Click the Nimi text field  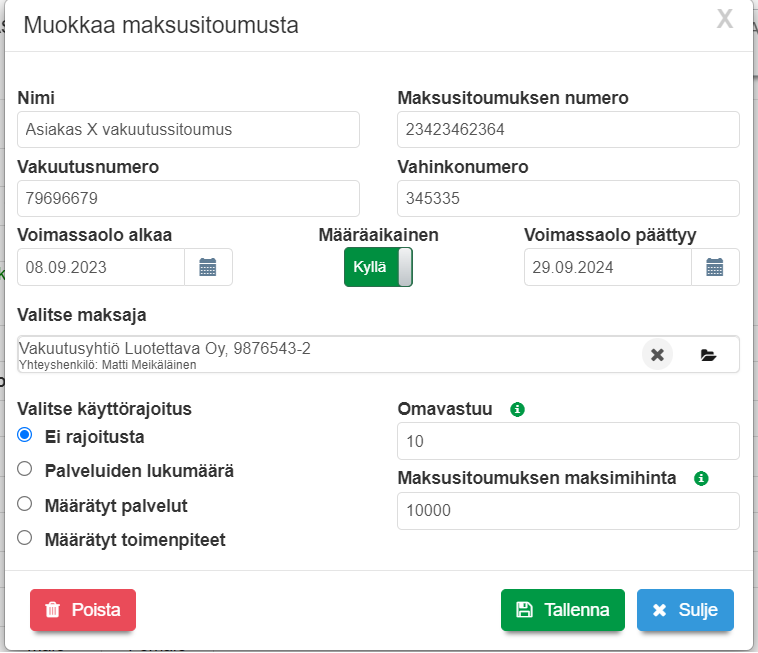coord(188,129)
